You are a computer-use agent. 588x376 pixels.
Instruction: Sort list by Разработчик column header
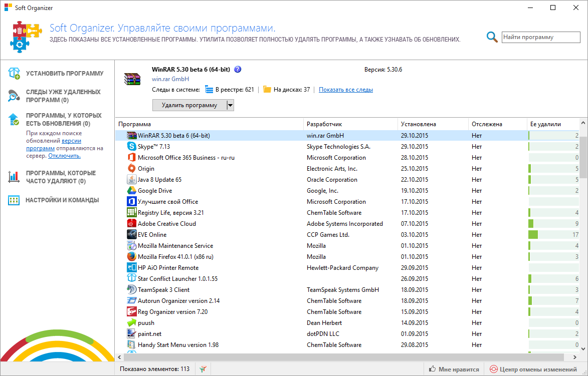(324, 124)
